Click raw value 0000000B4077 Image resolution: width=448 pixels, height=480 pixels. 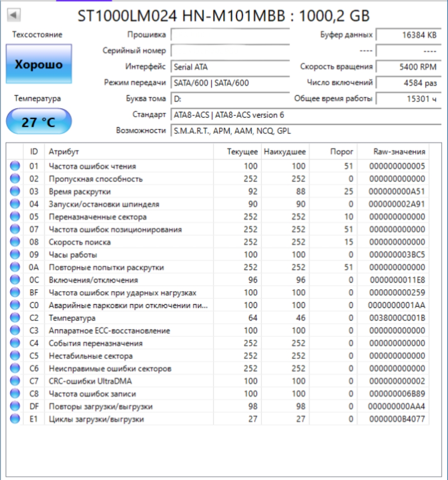pos(397,419)
